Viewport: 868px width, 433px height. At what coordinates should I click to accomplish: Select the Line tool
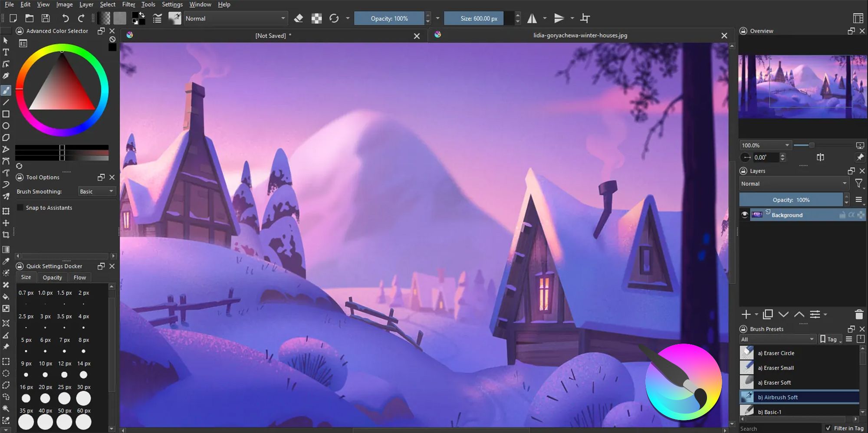(6, 102)
